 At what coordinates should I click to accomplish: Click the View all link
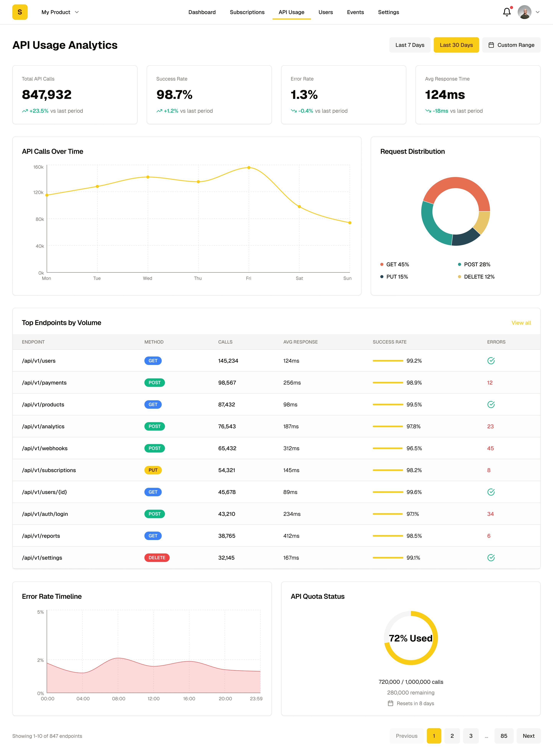(x=521, y=323)
